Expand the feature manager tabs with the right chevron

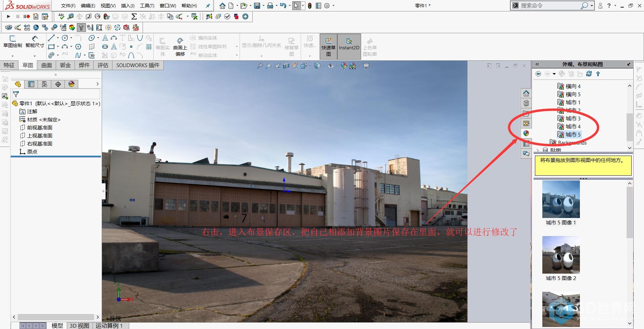click(97, 84)
